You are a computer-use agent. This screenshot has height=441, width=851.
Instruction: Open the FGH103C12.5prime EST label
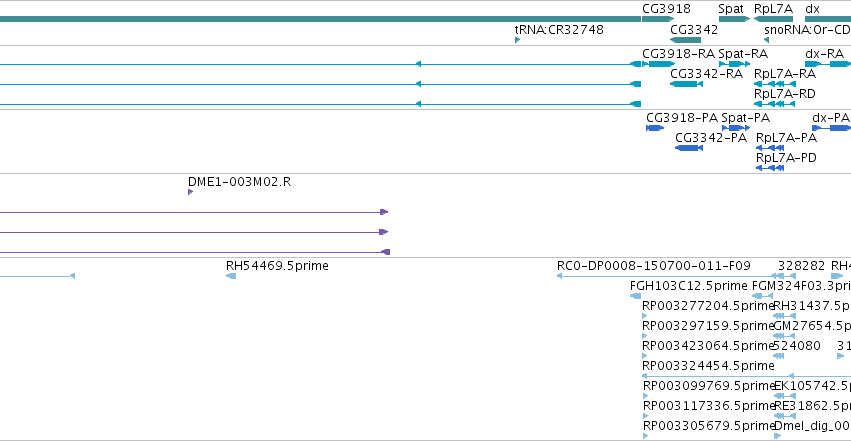pyautogui.click(x=689, y=286)
